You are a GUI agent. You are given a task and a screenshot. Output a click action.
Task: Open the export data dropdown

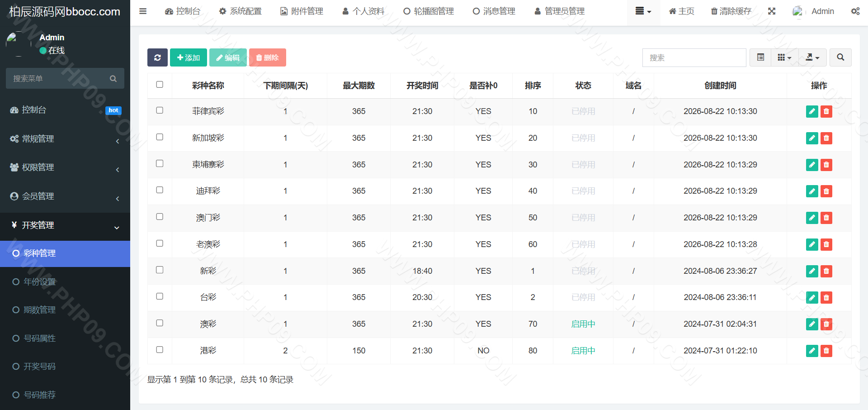[812, 57]
